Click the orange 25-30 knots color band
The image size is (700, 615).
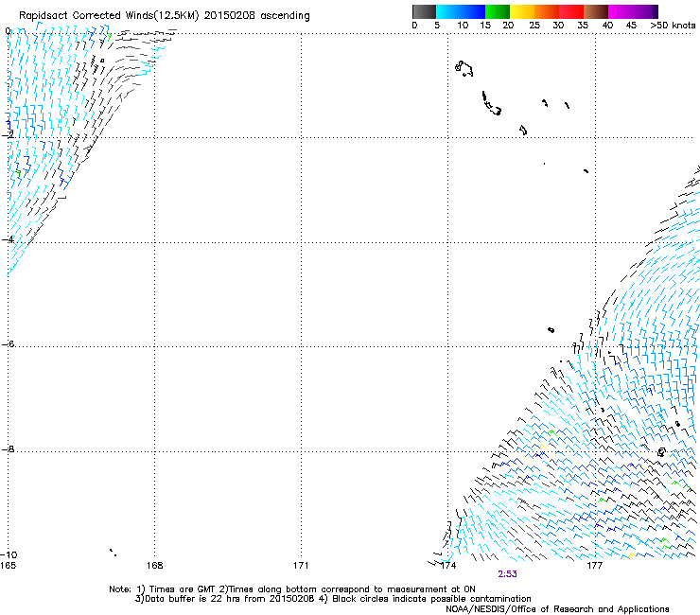coord(547,11)
